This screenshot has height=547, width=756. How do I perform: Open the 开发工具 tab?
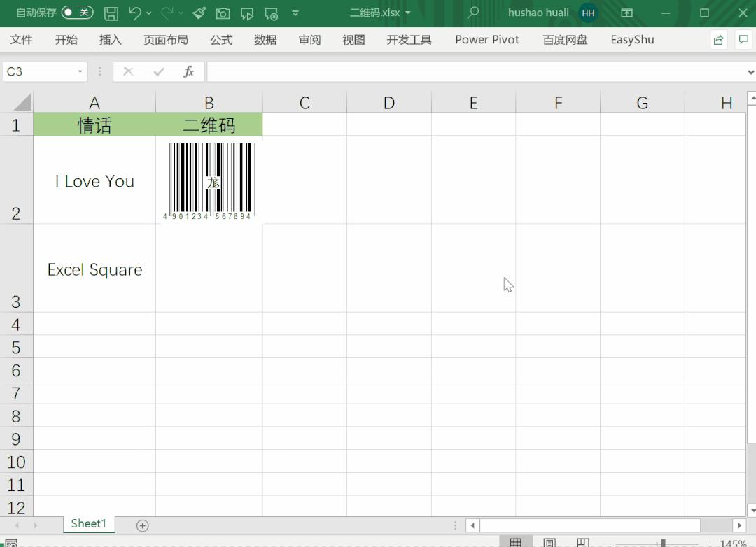pos(409,40)
